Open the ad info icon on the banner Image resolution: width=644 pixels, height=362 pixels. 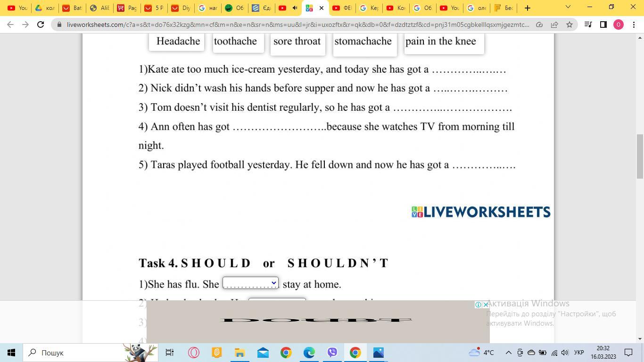point(478,304)
